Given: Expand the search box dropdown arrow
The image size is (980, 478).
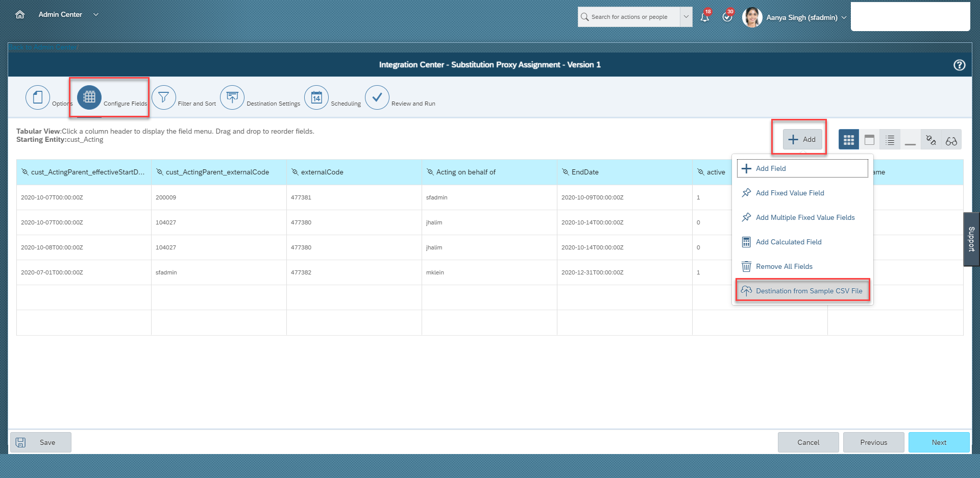Looking at the screenshot, I should point(686,17).
